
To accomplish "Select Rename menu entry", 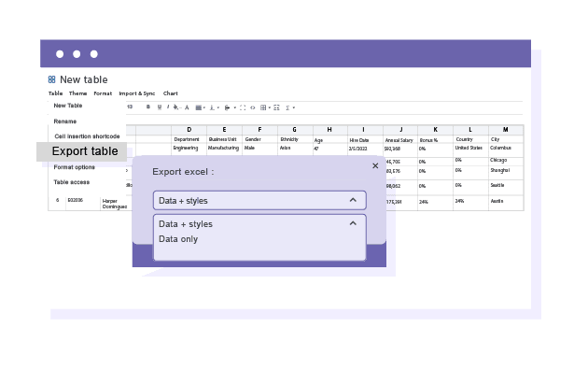I will click(x=65, y=121).
